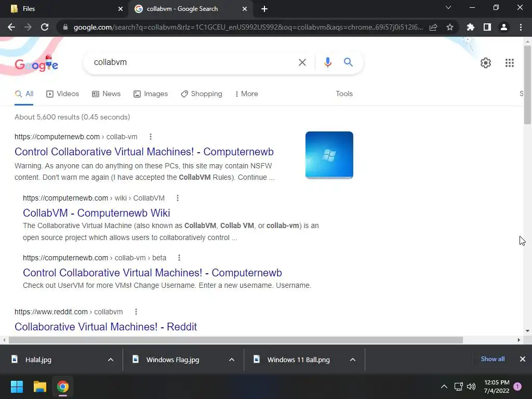Viewport: 532px width, 399px height.
Task: Click the horizontal scrollbar thumb
Action: pos(236,340)
